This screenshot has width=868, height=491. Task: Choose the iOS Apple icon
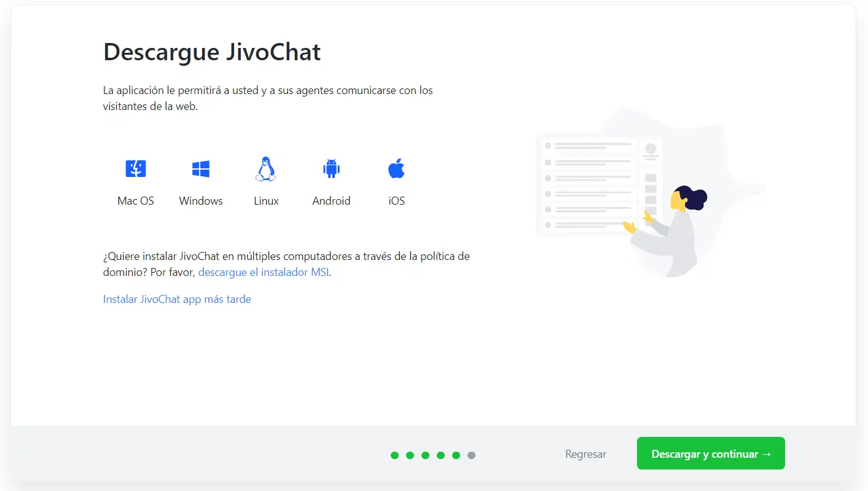(396, 168)
